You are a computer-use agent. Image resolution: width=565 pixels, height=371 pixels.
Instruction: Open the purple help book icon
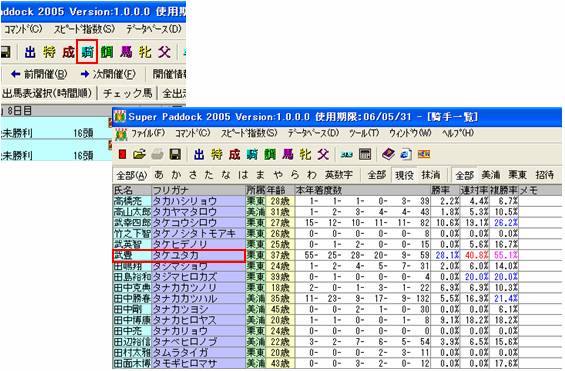388,155
